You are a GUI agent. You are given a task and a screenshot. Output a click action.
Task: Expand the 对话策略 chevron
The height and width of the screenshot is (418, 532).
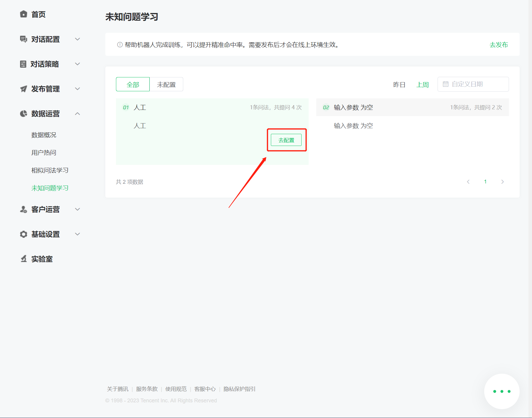(78, 64)
